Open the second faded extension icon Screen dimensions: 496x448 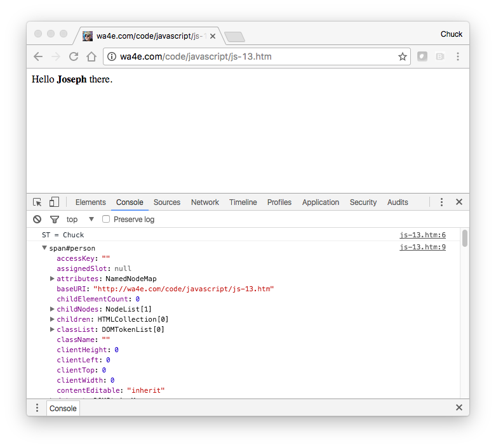[440, 56]
